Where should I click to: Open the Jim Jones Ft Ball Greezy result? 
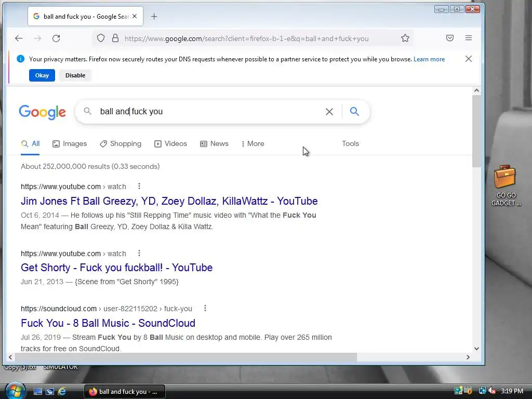(169, 201)
